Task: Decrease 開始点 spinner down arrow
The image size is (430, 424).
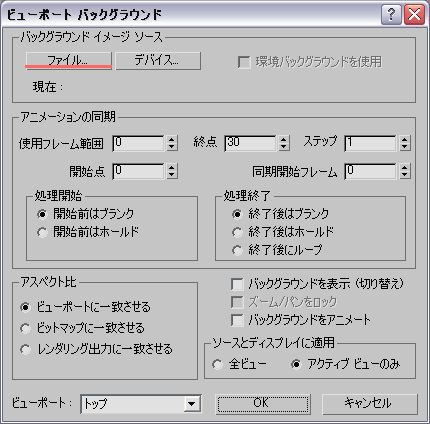Action: (172, 175)
